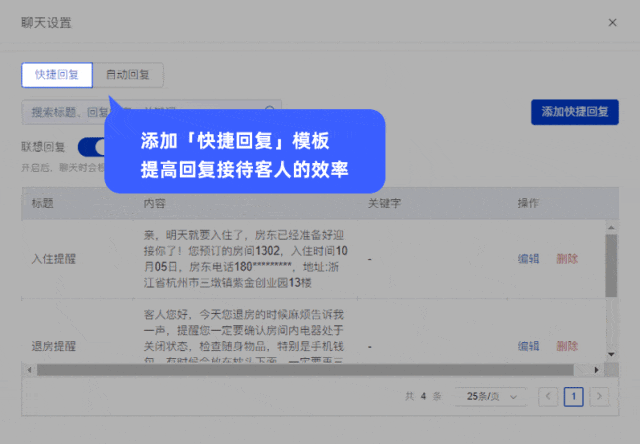Click the 入住提醒 content text
This screenshot has width=640, height=444.
(245, 259)
